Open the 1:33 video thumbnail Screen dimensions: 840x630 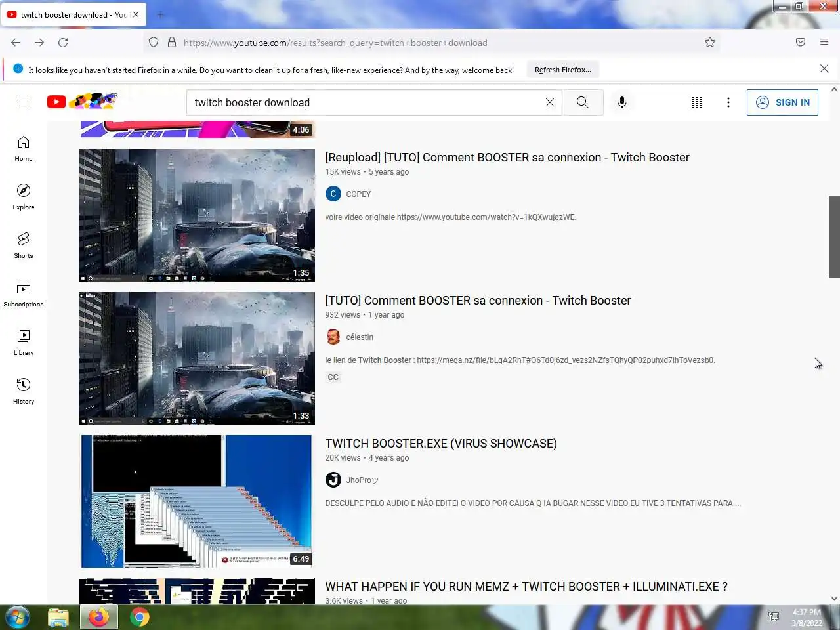(x=197, y=358)
